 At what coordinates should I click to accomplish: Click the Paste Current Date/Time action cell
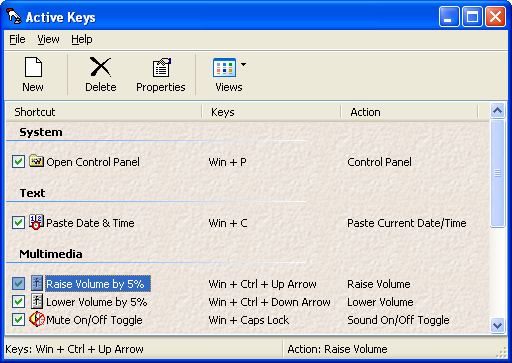(407, 223)
